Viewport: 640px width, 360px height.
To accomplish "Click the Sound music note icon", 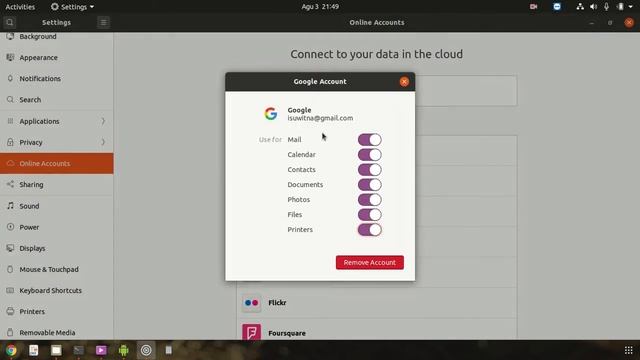I will click(10, 206).
